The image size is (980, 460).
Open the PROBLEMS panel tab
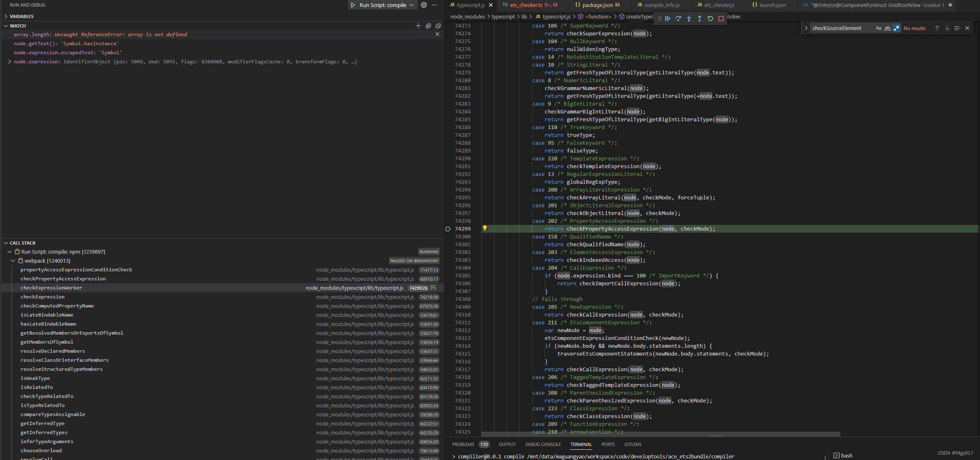click(x=470, y=444)
